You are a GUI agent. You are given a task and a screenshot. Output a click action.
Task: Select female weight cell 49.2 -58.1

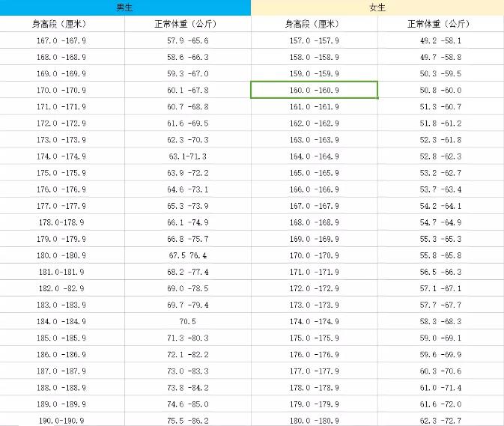pyautogui.click(x=440, y=40)
